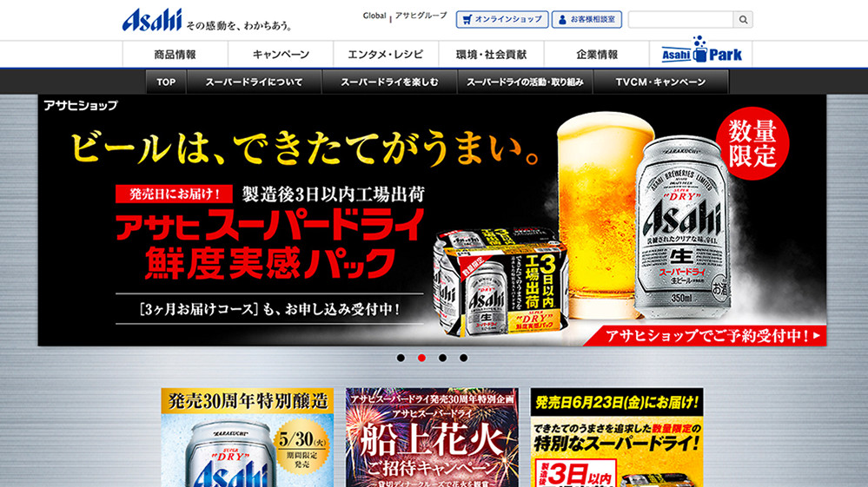Image resolution: width=868 pixels, height=487 pixels.
Task: Show the fourth carousel slide dot
Action: [x=463, y=358]
